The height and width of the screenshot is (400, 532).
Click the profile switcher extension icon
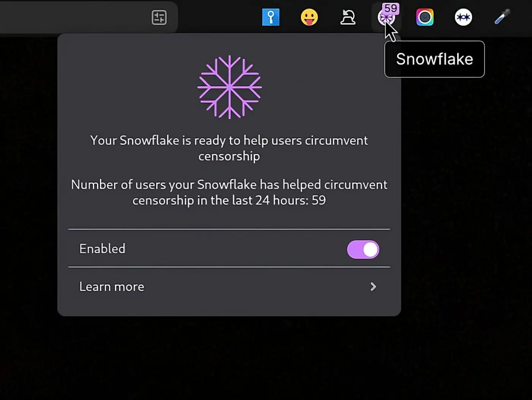point(348,17)
